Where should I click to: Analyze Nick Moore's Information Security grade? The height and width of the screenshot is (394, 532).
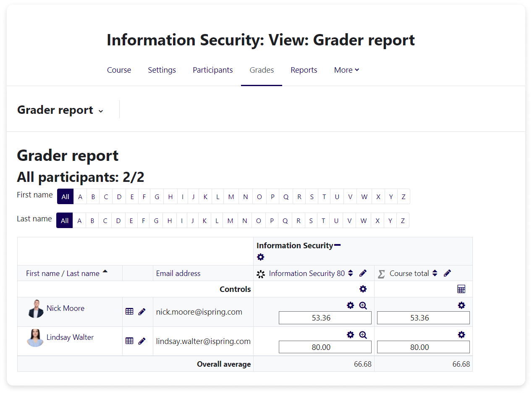[363, 305]
